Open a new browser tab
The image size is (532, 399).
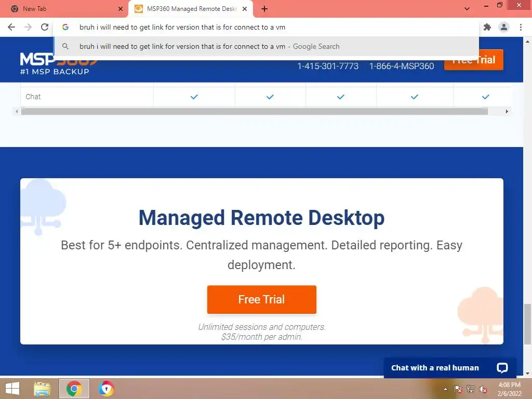point(264,9)
